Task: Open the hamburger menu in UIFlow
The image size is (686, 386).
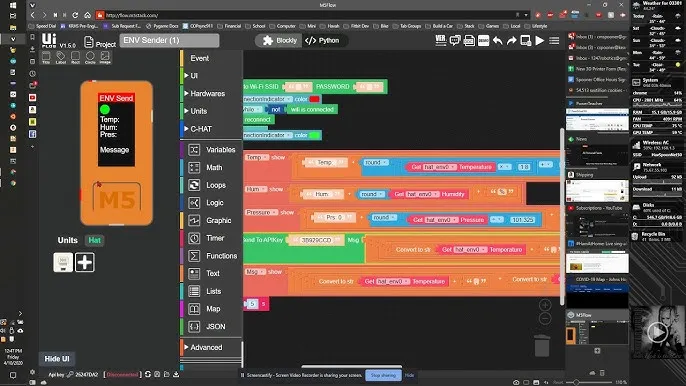Action: (554, 41)
